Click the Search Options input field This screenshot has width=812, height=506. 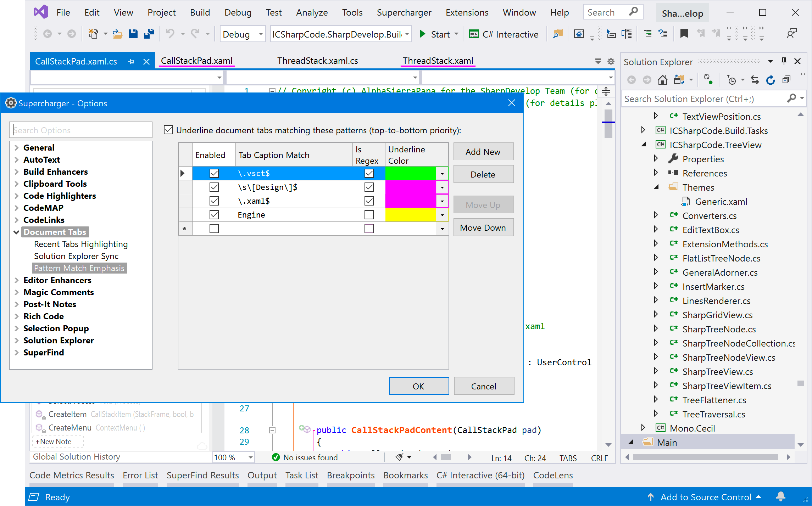81,130
